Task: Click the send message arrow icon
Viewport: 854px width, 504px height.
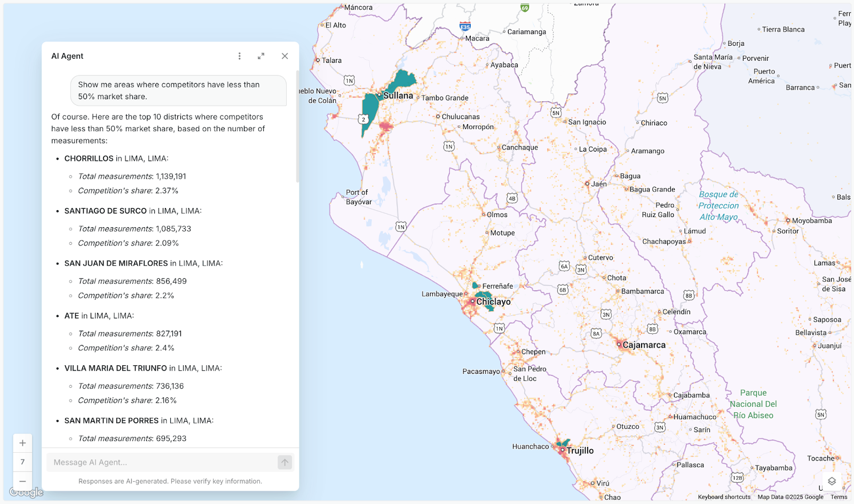Action: click(284, 462)
